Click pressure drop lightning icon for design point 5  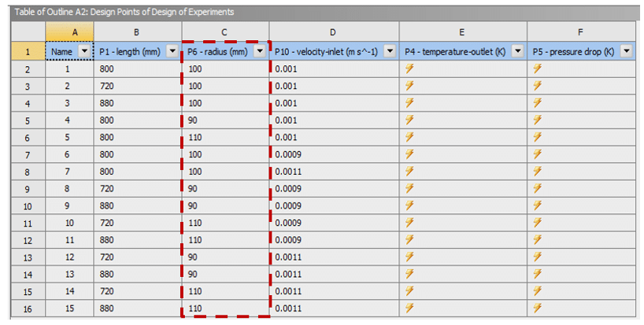coord(538,137)
